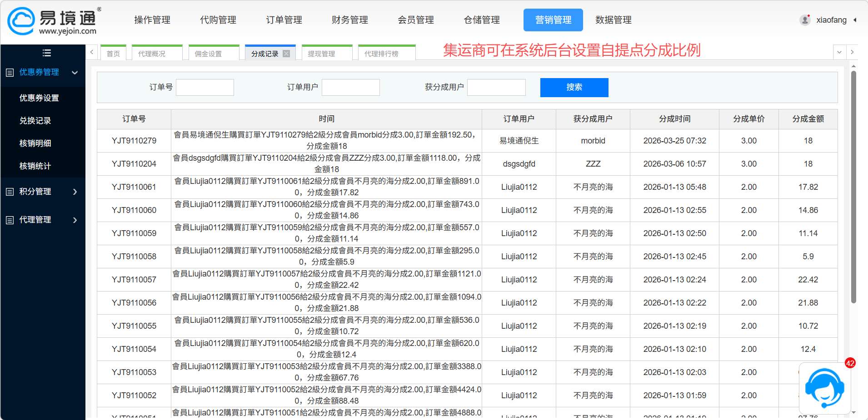The height and width of the screenshot is (420, 868).
Task: Click the amount 17.82
Action: [808, 187]
